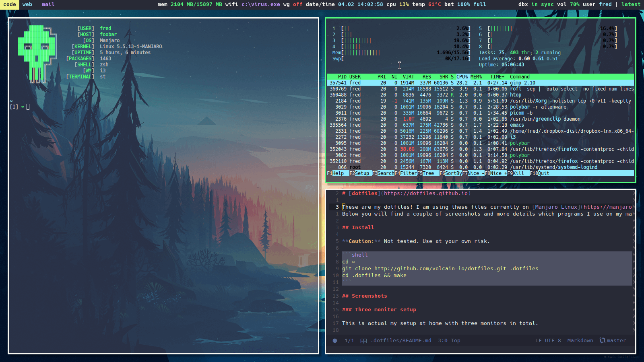Click the cd .dotfiles && make line
This screenshot has width=644, height=362.
tap(374, 276)
